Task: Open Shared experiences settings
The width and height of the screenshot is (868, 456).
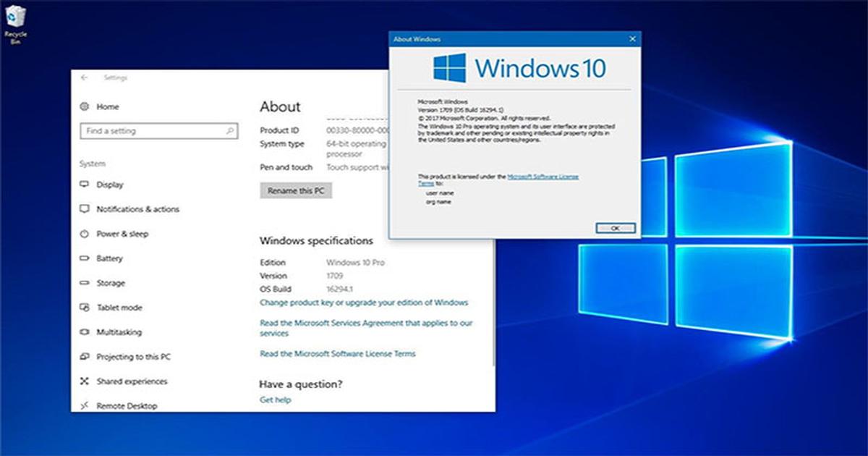Action: pyautogui.click(x=132, y=381)
